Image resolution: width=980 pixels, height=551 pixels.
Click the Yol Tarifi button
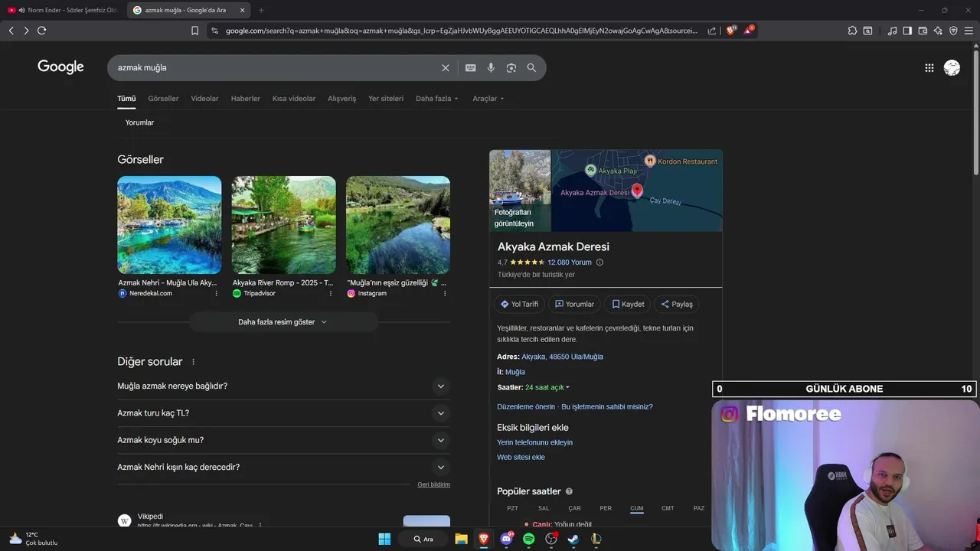(520, 304)
